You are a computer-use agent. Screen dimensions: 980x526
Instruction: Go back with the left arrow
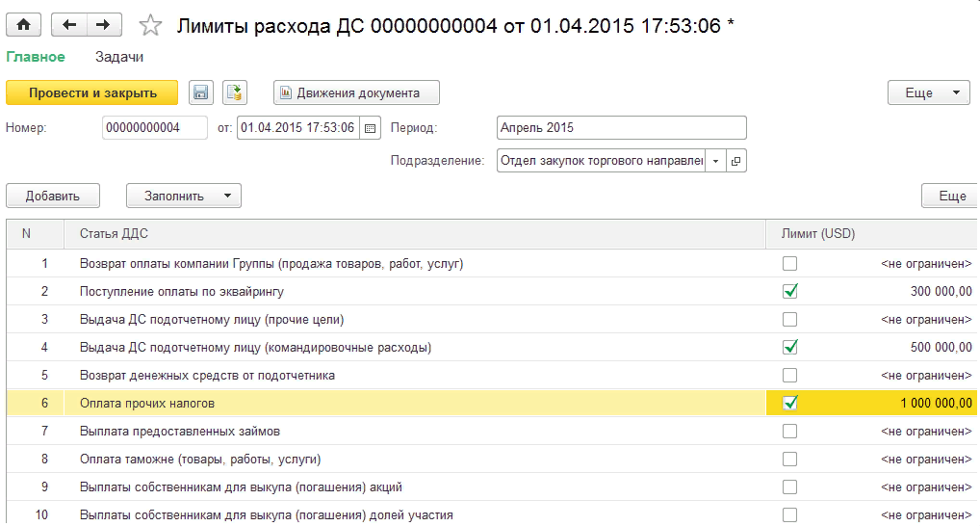69,24
